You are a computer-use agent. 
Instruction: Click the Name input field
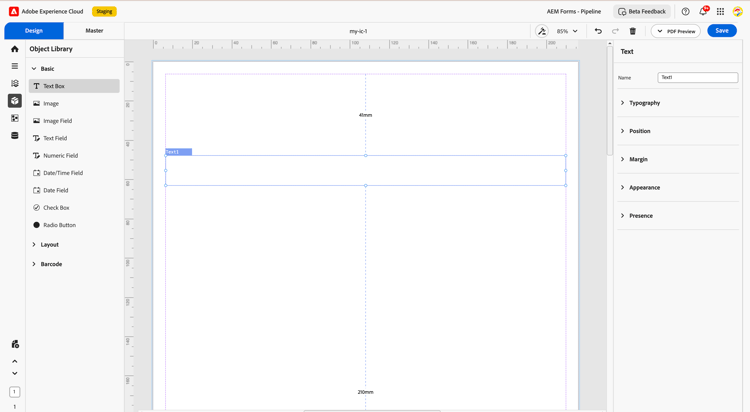(x=697, y=77)
